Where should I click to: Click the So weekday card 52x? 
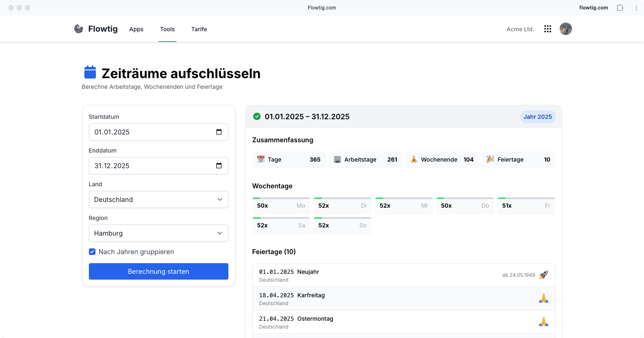(x=342, y=225)
